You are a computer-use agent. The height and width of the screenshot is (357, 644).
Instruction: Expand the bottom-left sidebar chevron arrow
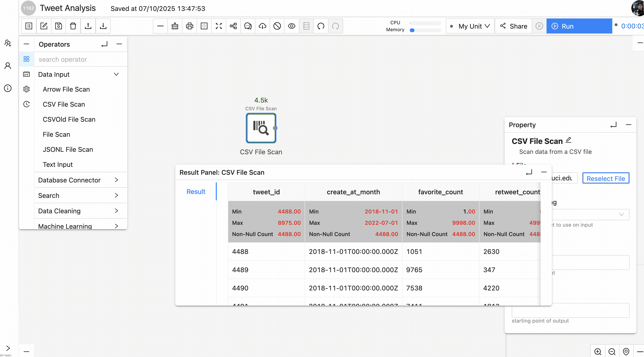(8, 348)
